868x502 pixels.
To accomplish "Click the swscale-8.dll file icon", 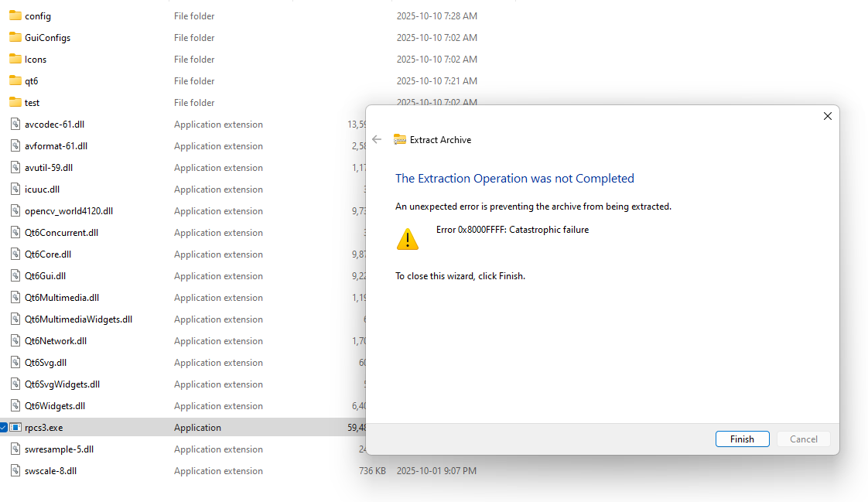I will click(15, 470).
